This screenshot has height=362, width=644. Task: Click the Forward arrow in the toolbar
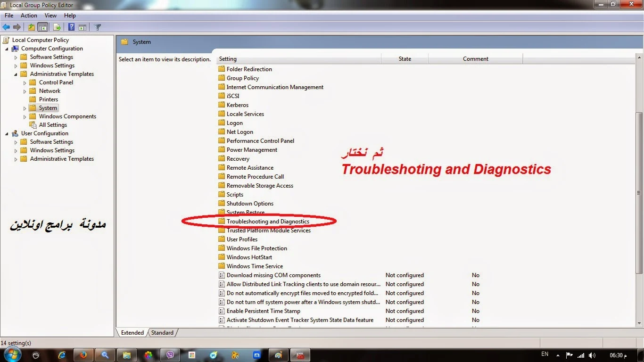point(17,27)
